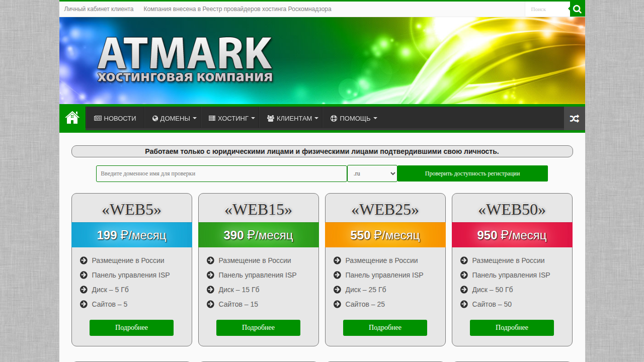Expand the ХОСТИНГ menu arrow
Screen dimensions: 644x362
(x=253, y=119)
